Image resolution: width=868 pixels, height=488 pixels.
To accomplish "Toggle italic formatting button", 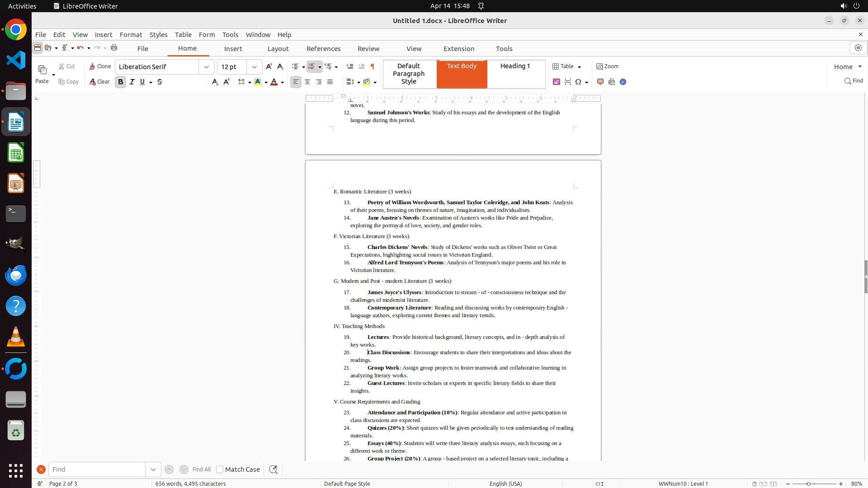I will tap(132, 82).
